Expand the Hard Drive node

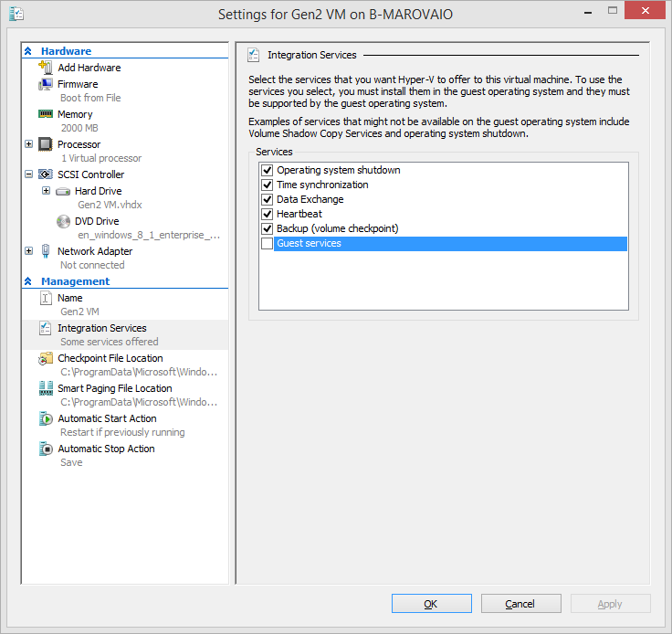(46, 191)
